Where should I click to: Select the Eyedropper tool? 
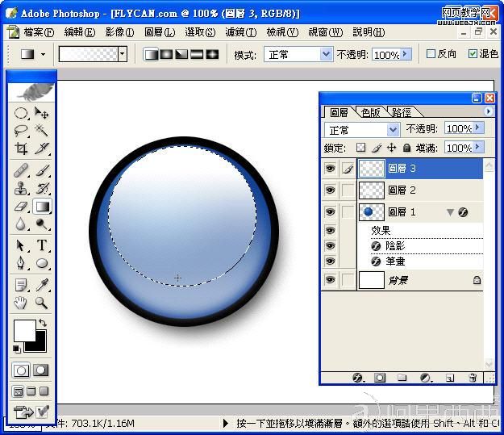click(x=42, y=285)
